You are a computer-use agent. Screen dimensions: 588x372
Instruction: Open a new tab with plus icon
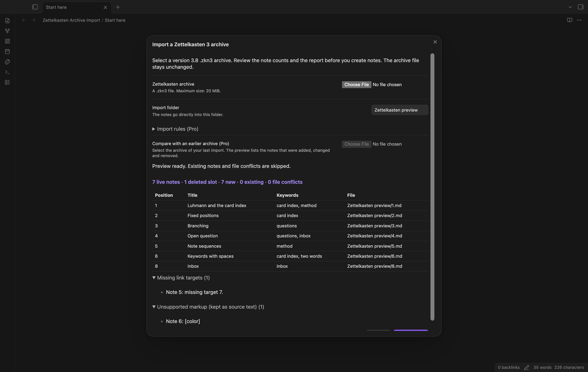tap(118, 7)
